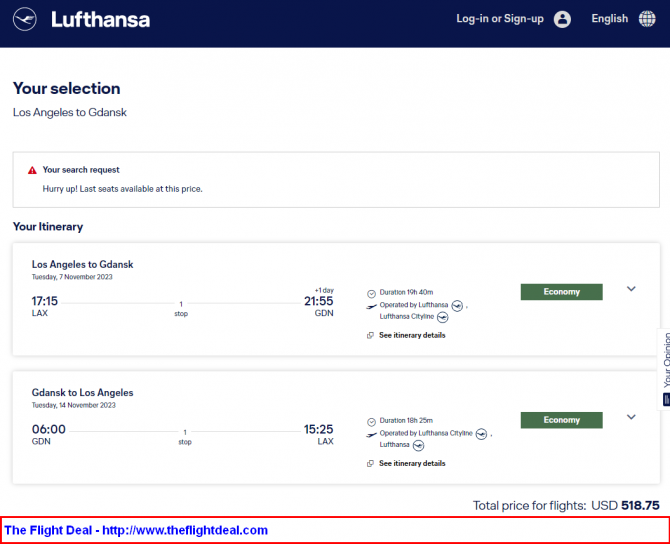The image size is (670, 544).
Task: Click the Your Itinerary heading
Action: pyautogui.click(x=48, y=226)
